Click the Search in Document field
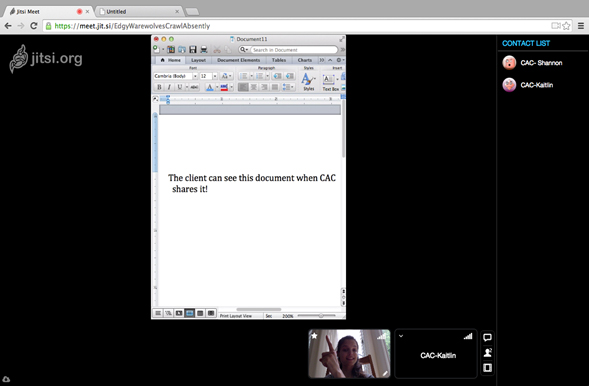The width and height of the screenshot is (589, 386). (293, 50)
